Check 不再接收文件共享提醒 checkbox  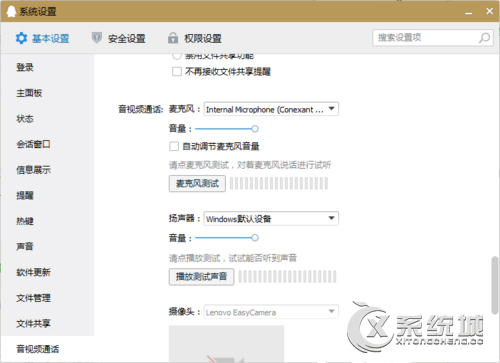[177, 72]
